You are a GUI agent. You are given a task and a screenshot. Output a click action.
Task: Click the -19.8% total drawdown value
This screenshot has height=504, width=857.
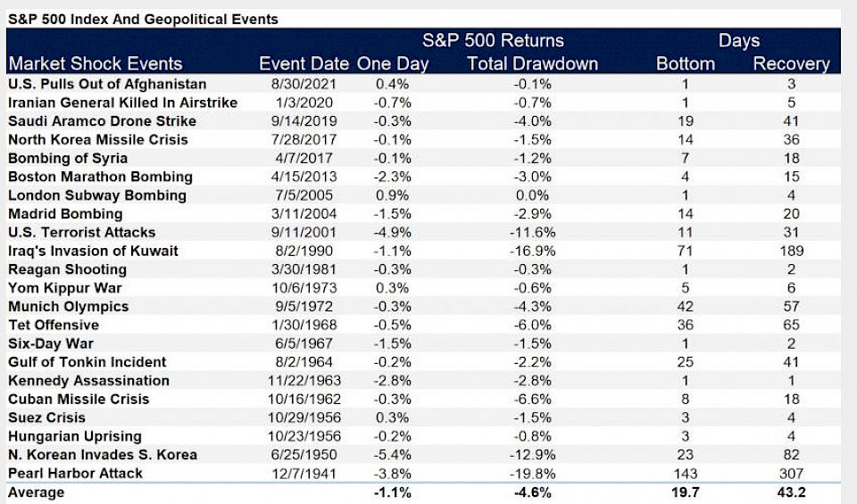532,473
